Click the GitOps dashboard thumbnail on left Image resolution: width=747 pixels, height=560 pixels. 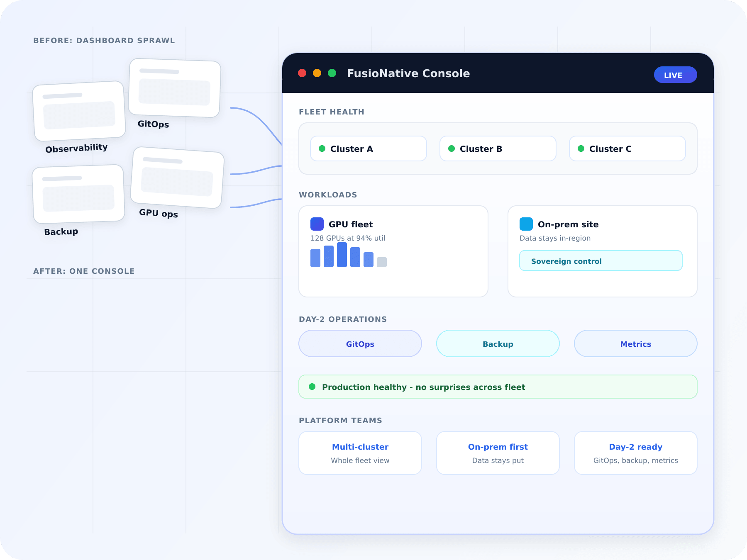(x=174, y=88)
